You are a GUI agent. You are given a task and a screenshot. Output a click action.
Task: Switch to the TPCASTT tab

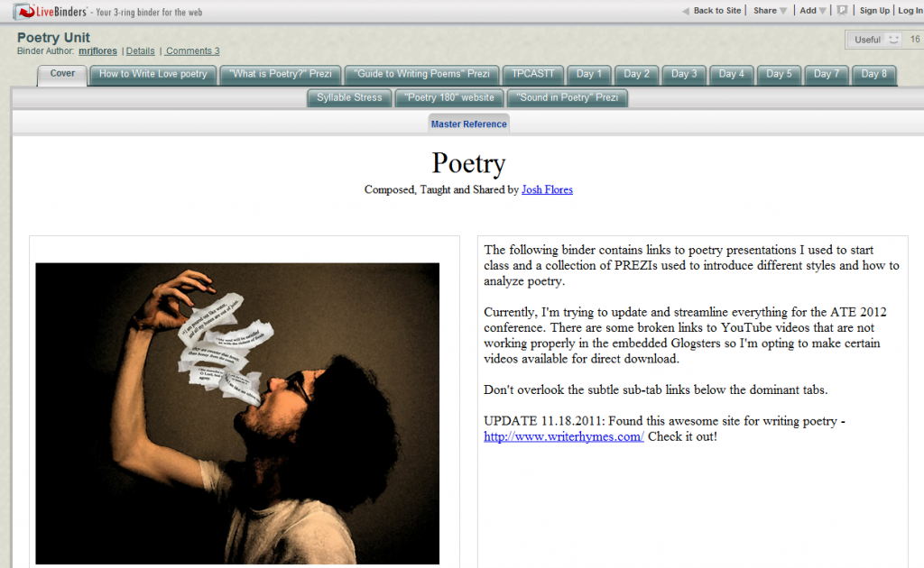(x=533, y=74)
